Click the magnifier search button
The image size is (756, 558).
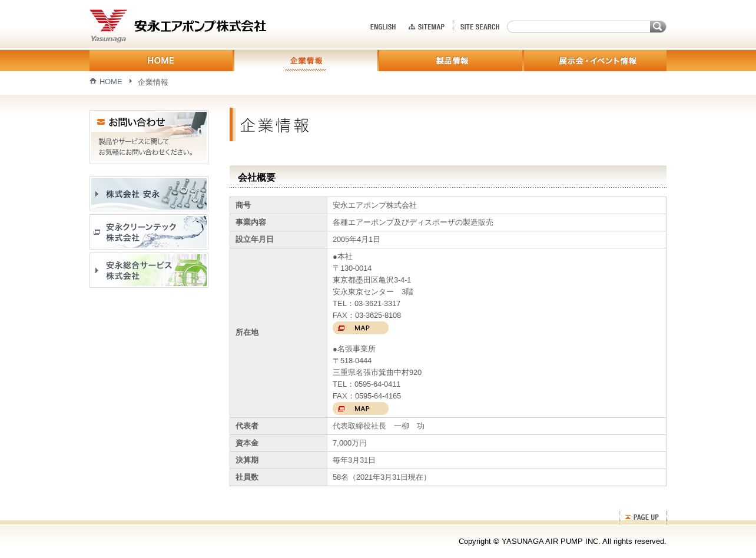tap(658, 26)
